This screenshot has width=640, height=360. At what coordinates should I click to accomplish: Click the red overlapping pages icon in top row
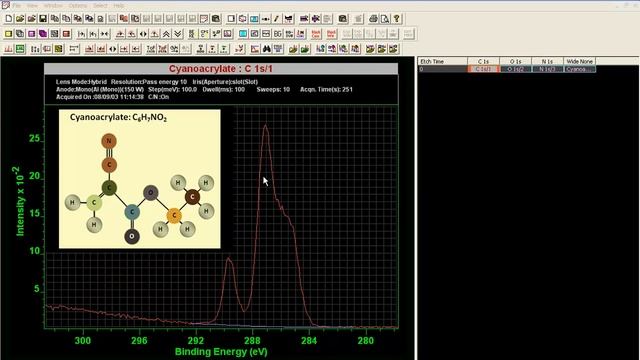pos(123,18)
